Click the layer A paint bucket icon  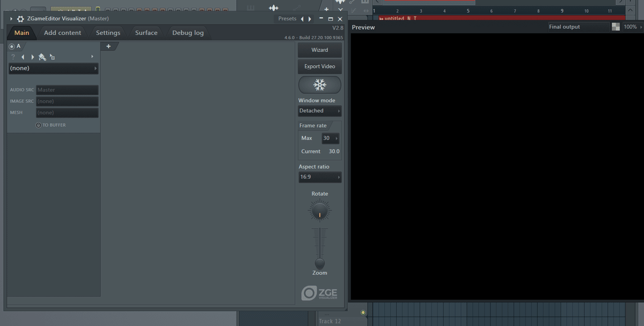point(42,57)
